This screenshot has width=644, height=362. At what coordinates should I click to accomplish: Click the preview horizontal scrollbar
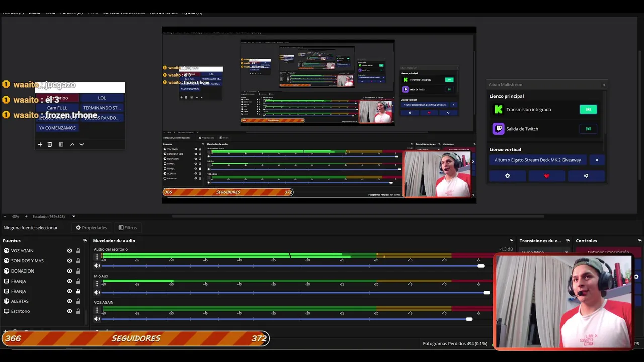click(358, 217)
